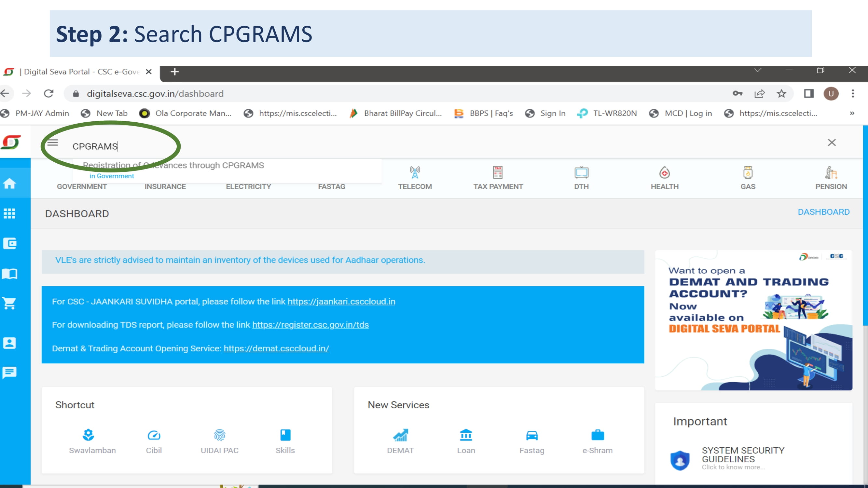Open the book icon in sidebar
The width and height of the screenshot is (868, 488).
(x=9, y=274)
